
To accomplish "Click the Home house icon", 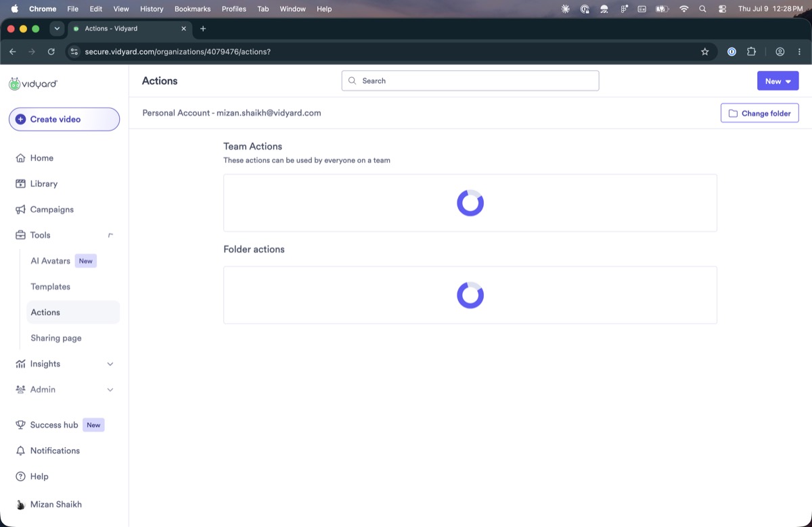I will click(x=20, y=158).
